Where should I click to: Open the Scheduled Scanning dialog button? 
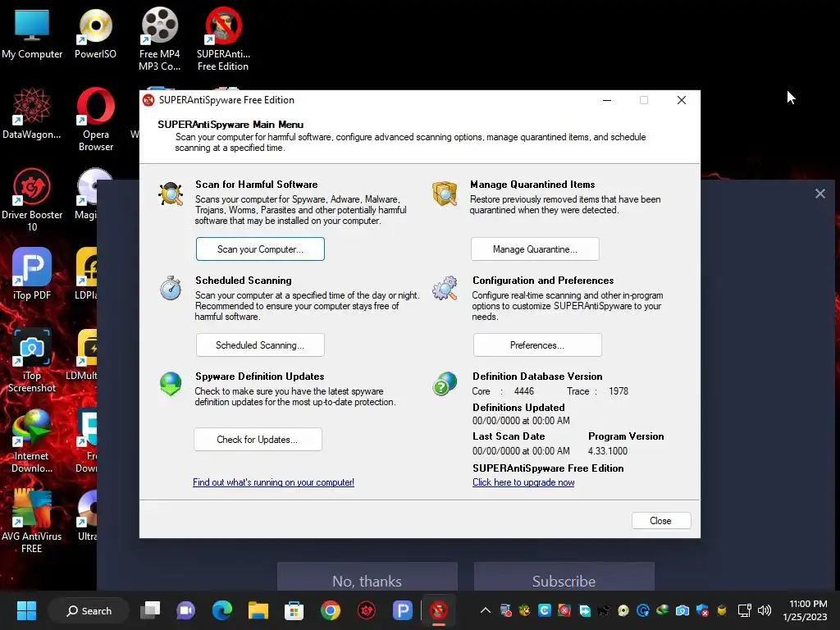tap(260, 345)
